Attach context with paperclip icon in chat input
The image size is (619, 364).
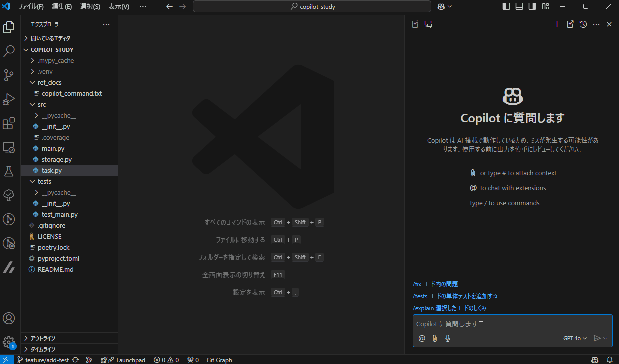tap(435, 338)
